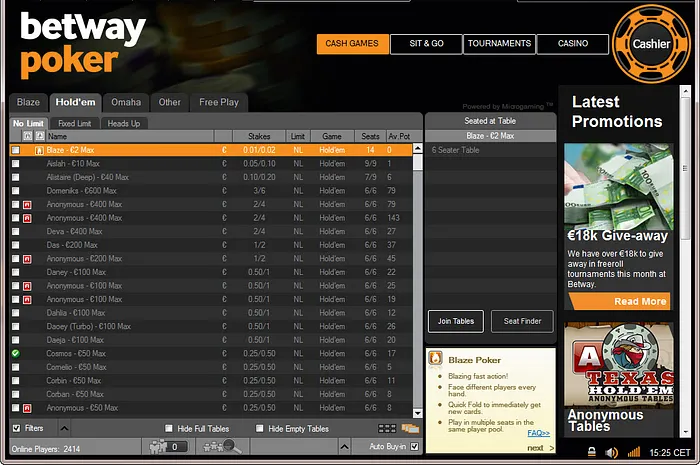Click the buddies count icon showing 0
The width and height of the screenshot is (700, 465).
tap(168, 446)
